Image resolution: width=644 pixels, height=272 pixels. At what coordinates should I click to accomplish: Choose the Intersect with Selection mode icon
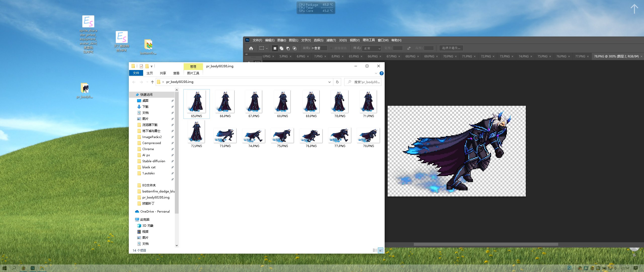(x=295, y=48)
